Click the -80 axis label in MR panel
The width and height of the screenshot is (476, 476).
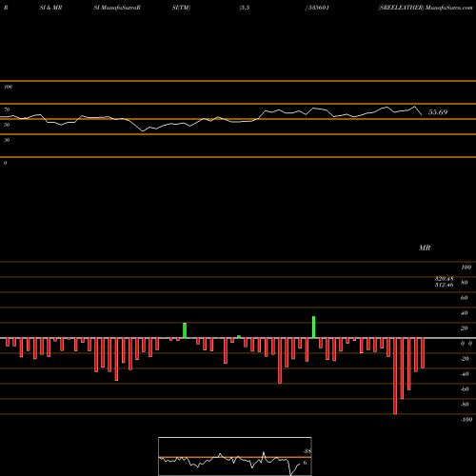click(x=465, y=405)
